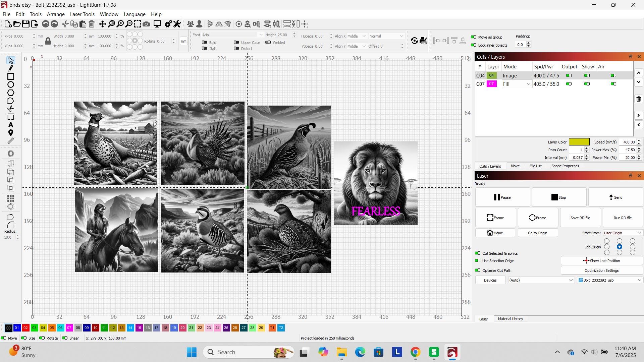Toggle the aspect ratio lock icon

tap(48, 41)
